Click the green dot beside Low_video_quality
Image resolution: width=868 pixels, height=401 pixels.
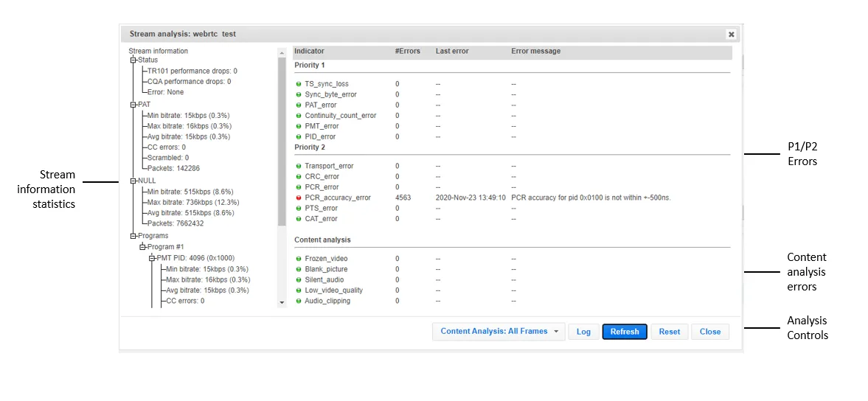click(x=299, y=290)
